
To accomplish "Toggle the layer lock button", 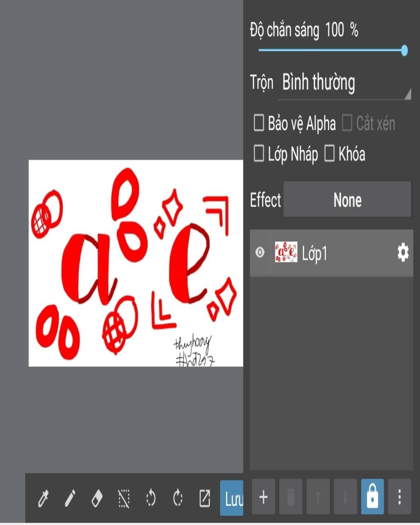I will point(372,497).
